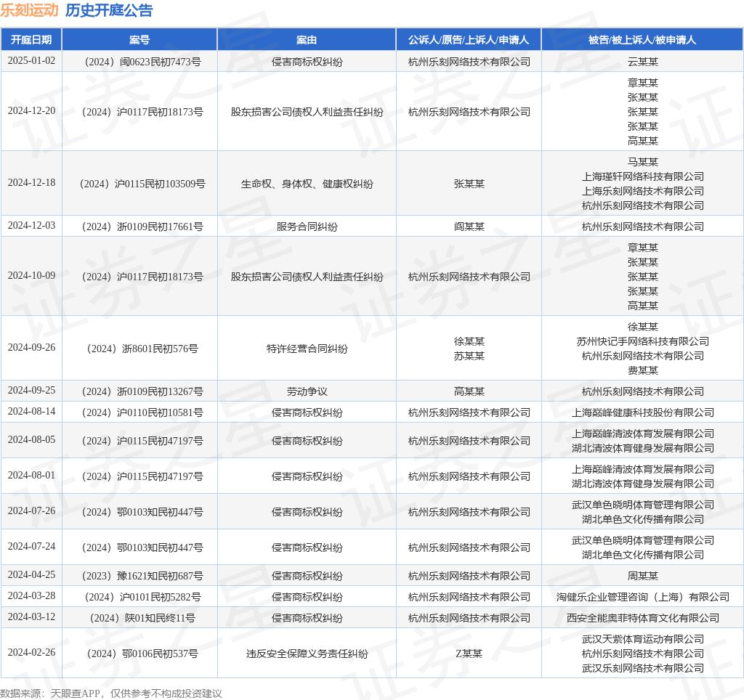744x700 pixels.
Task: Click defendant 西安全能奥菲特体育文化有限公司
Action: pyautogui.click(x=642, y=618)
